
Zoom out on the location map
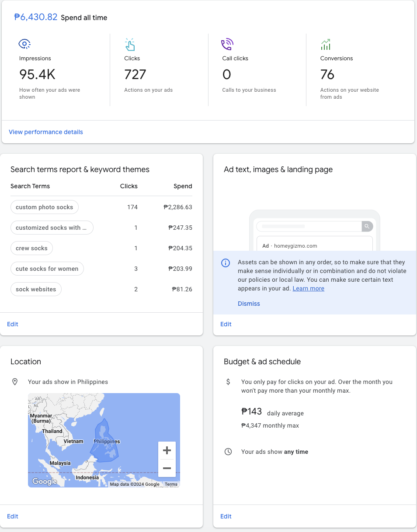pos(167,468)
